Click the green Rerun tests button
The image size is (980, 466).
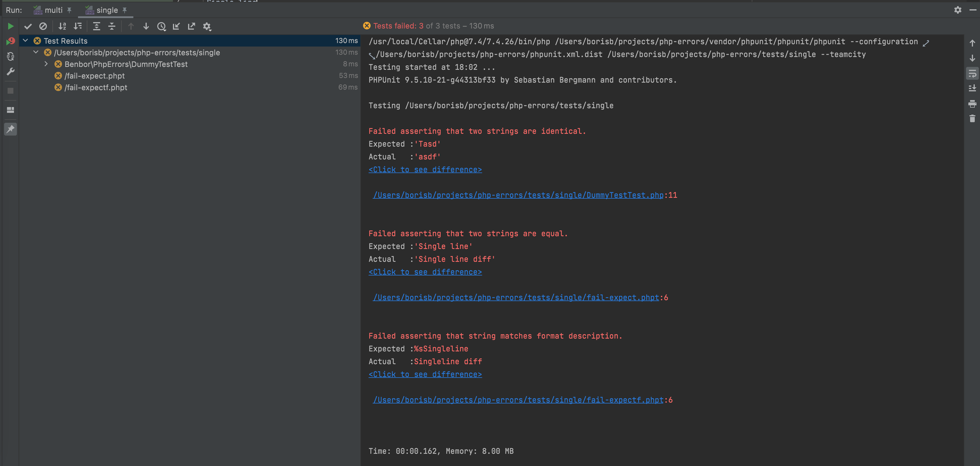coord(10,26)
